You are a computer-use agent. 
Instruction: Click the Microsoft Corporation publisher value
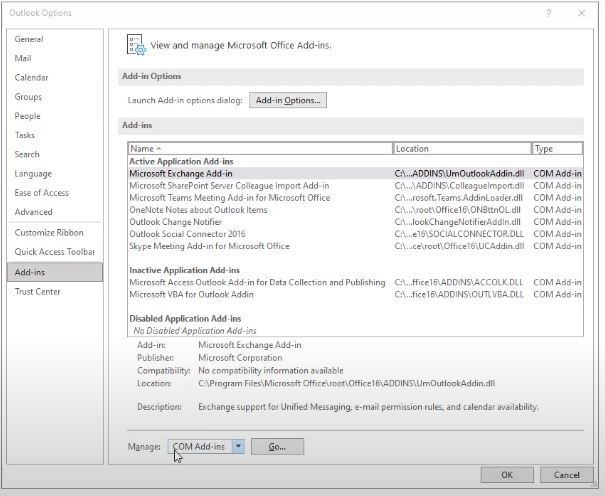[x=240, y=358]
